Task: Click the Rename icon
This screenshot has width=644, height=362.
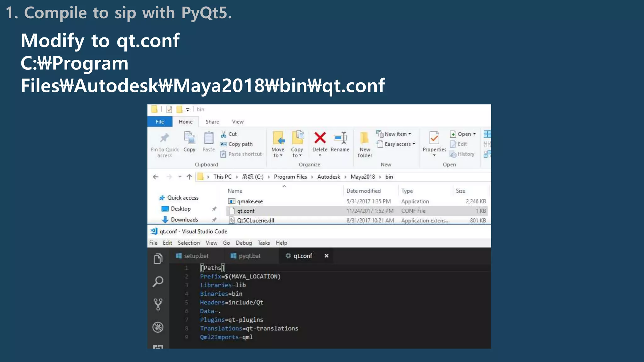Action: (340, 138)
